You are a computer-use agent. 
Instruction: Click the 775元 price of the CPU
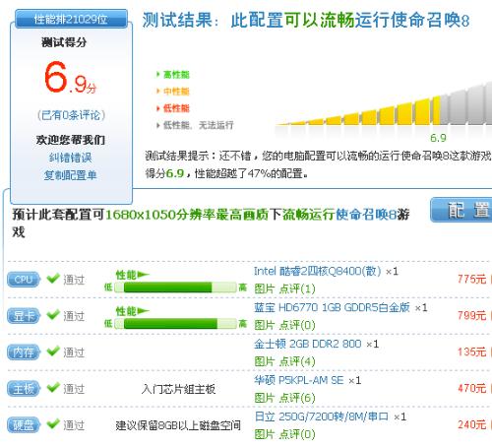(471, 280)
